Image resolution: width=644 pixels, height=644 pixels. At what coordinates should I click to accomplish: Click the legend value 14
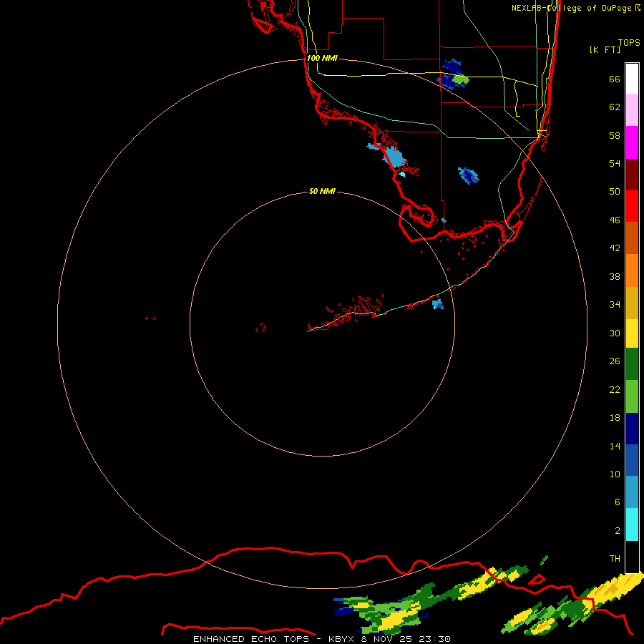615,446
